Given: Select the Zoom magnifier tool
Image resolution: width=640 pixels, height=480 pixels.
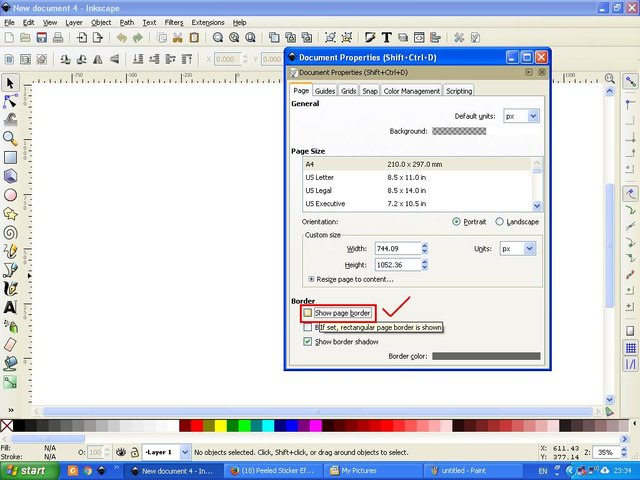Looking at the screenshot, I should (10, 138).
